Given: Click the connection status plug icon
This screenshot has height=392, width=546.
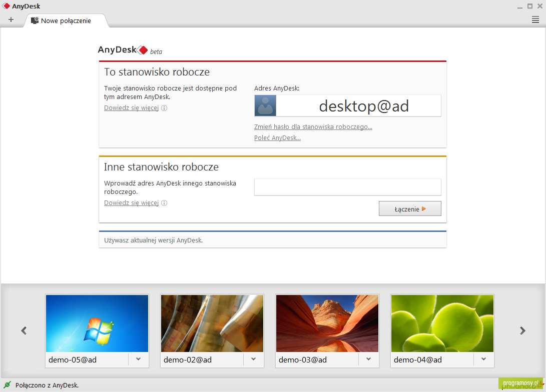Looking at the screenshot, I should pyautogui.click(x=8, y=384).
